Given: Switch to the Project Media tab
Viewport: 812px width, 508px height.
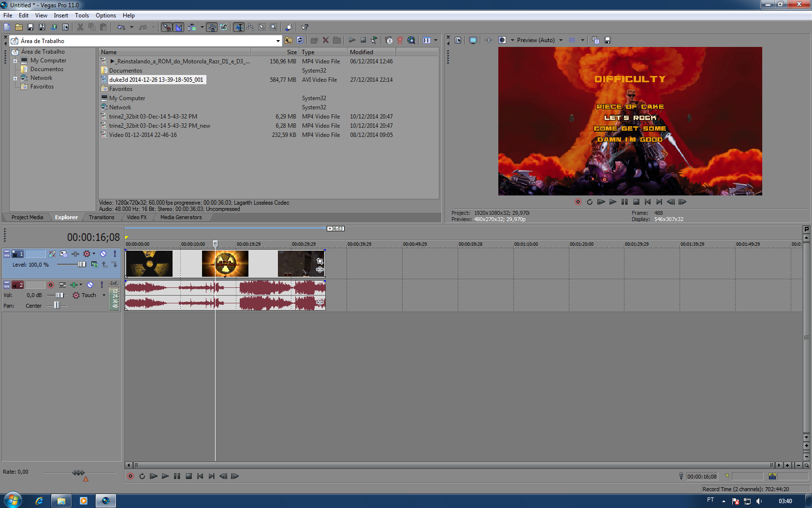Looking at the screenshot, I should pyautogui.click(x=27, y=217).
